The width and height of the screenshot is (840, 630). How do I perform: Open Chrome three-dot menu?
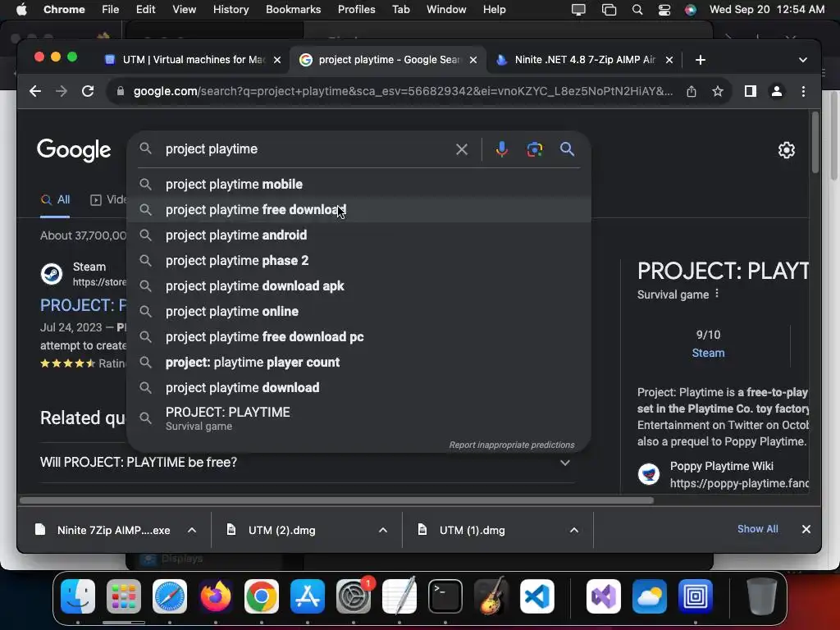point(803,91)
